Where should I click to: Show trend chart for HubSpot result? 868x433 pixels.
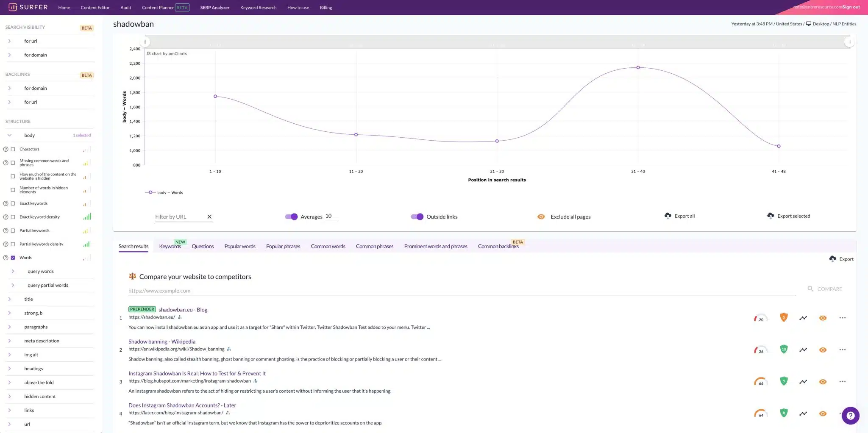click(803, 381)
